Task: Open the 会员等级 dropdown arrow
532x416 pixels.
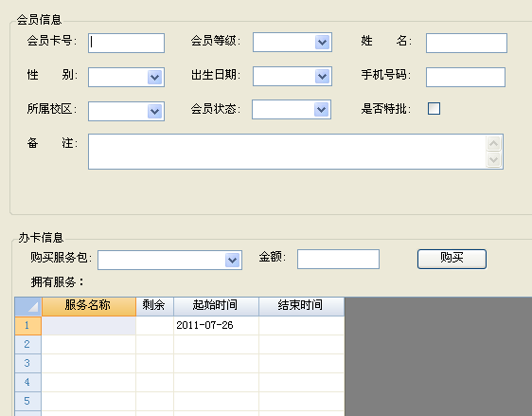Action: tap(322, 43)
